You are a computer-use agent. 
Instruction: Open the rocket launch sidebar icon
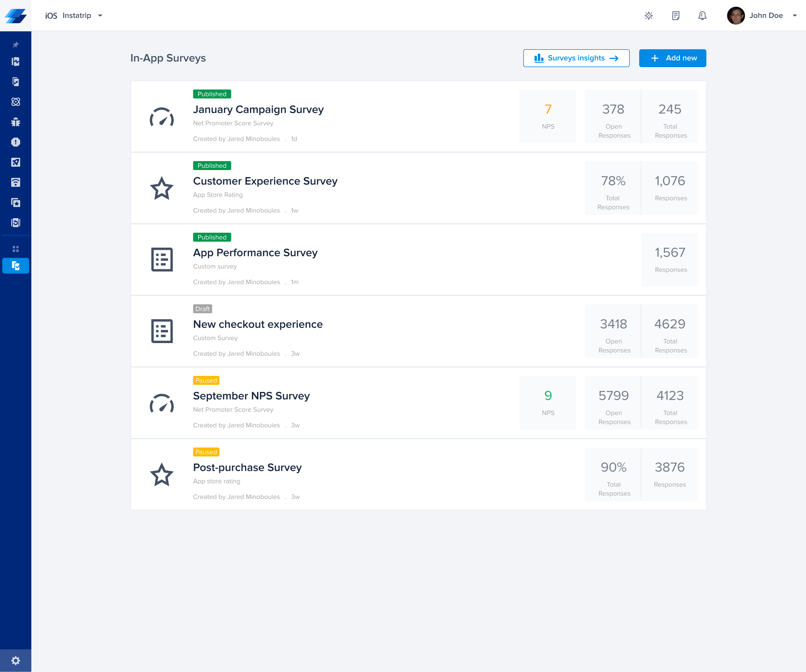pyautogui.click(x=15, y=162)
